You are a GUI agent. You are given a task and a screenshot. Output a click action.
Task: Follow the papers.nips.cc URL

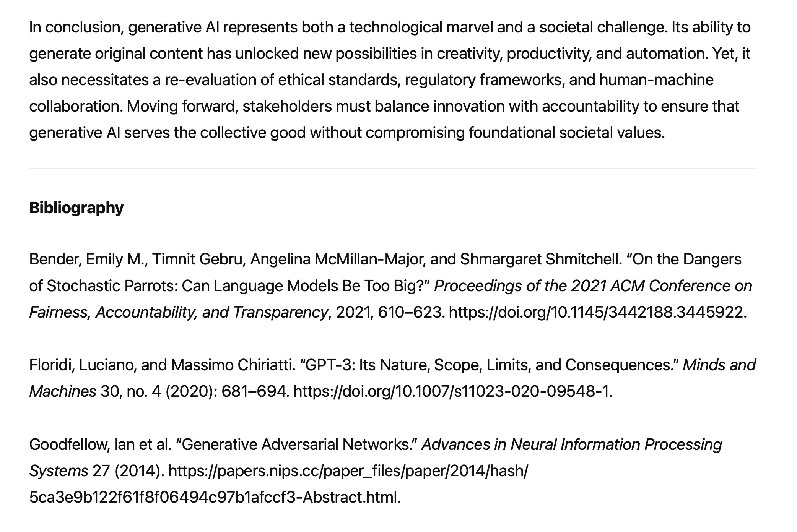point(348,471)
